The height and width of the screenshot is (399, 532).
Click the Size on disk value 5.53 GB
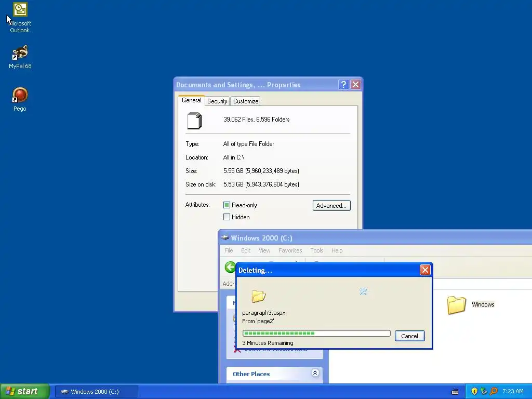pyautogui.click(x=261, y=184)
